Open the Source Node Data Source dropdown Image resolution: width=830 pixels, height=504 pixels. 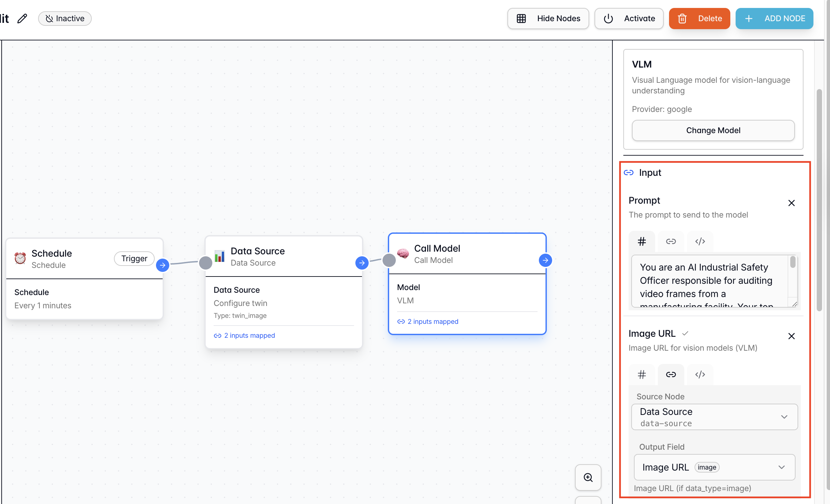pos(714,417)
